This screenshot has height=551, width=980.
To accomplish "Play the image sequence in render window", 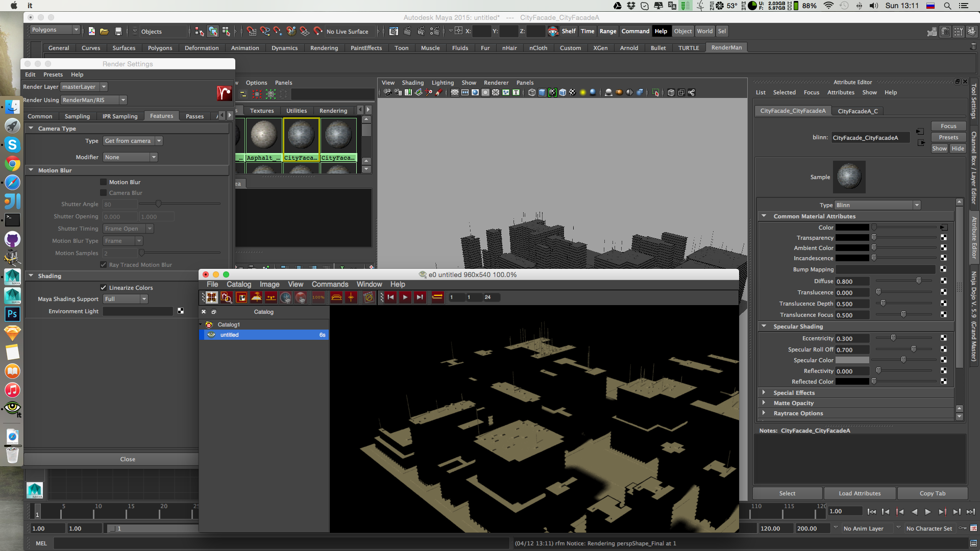I will 405,297.
